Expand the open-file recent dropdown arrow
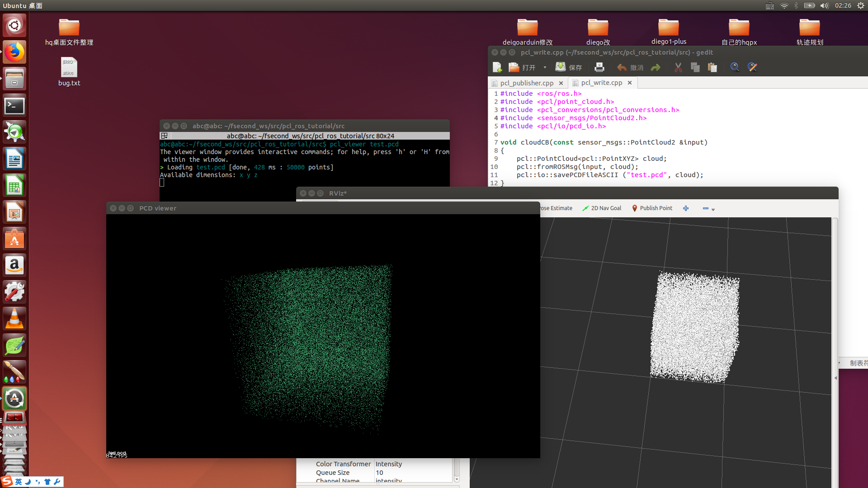This screenshot has height=488, width=868. (x=545, y=67)
